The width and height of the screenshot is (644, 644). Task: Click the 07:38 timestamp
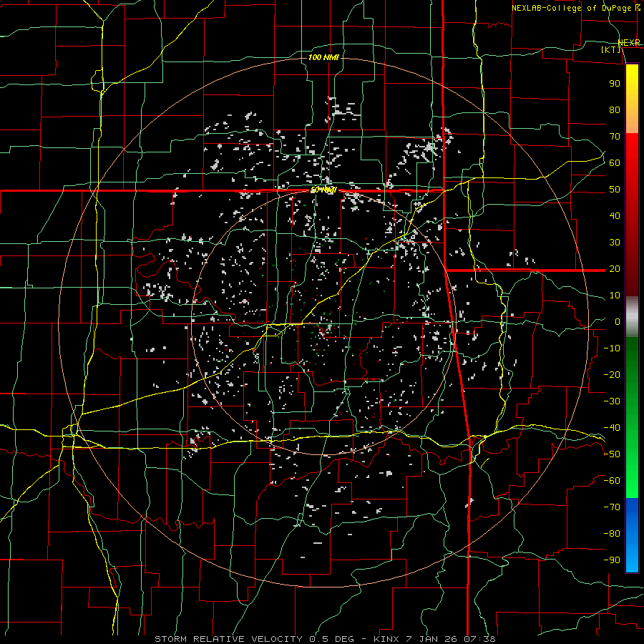tap(479, 639)
